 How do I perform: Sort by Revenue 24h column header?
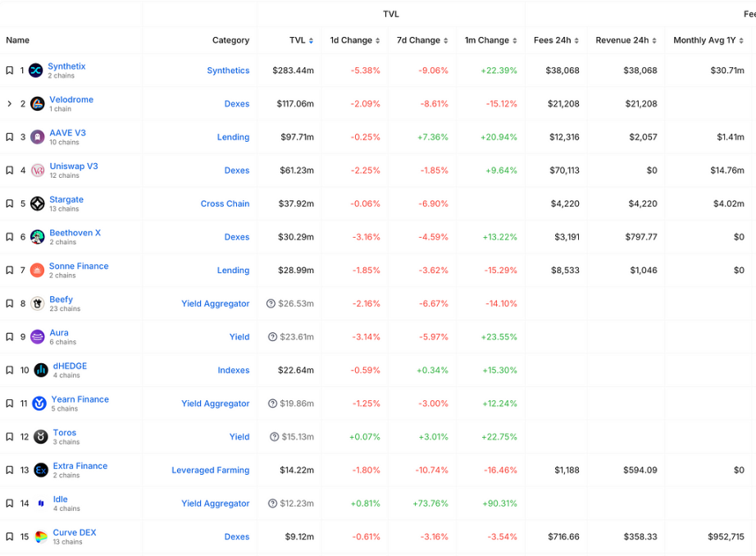626,40
